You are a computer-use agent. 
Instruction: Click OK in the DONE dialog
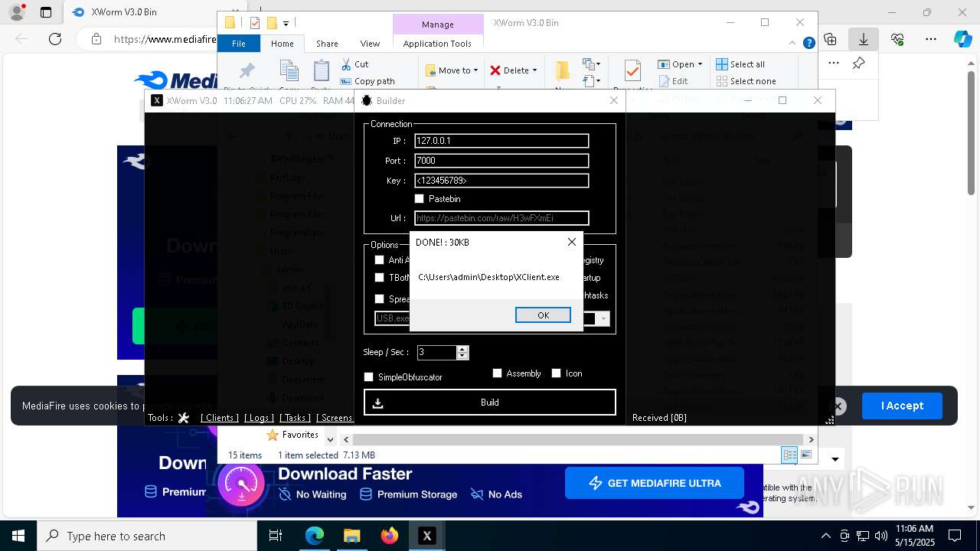point(543,315)
